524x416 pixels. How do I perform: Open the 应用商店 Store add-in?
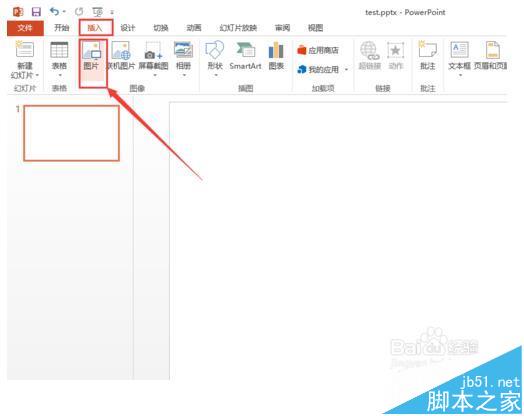point(318,50)
